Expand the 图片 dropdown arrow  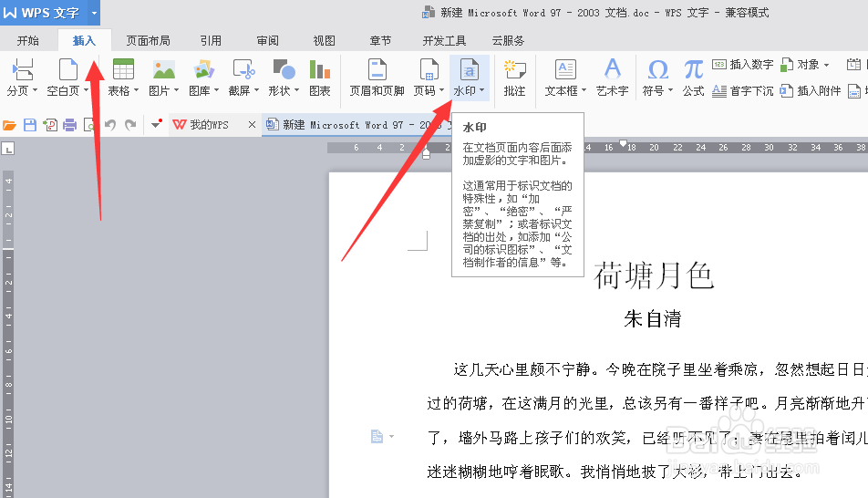(x=177, y=90)
